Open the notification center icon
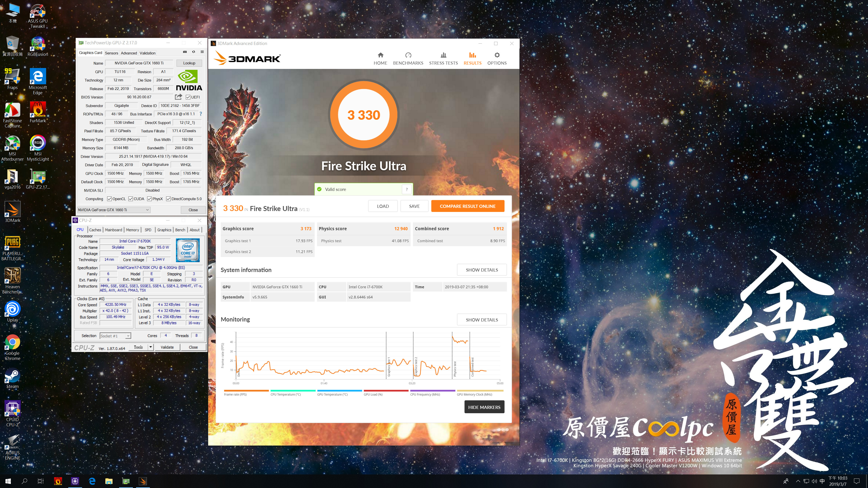Screen dimensions: 868x488 pos(857,481)
